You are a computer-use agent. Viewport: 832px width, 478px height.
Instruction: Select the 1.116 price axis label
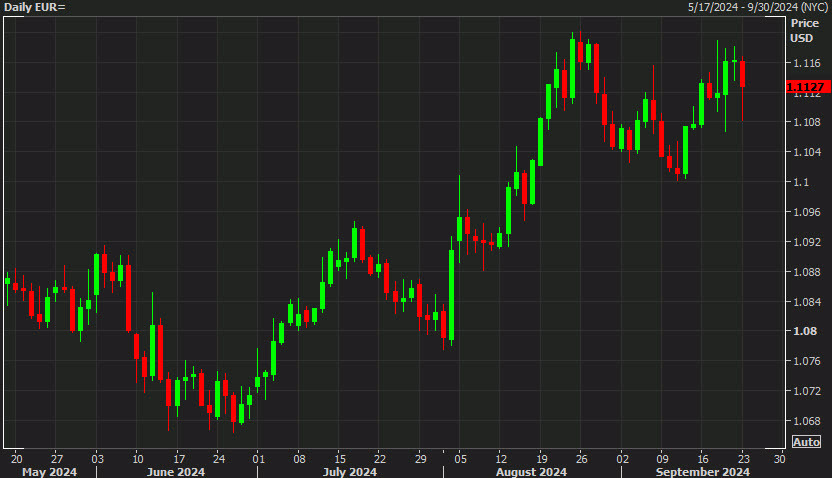[x=807, y=63]
